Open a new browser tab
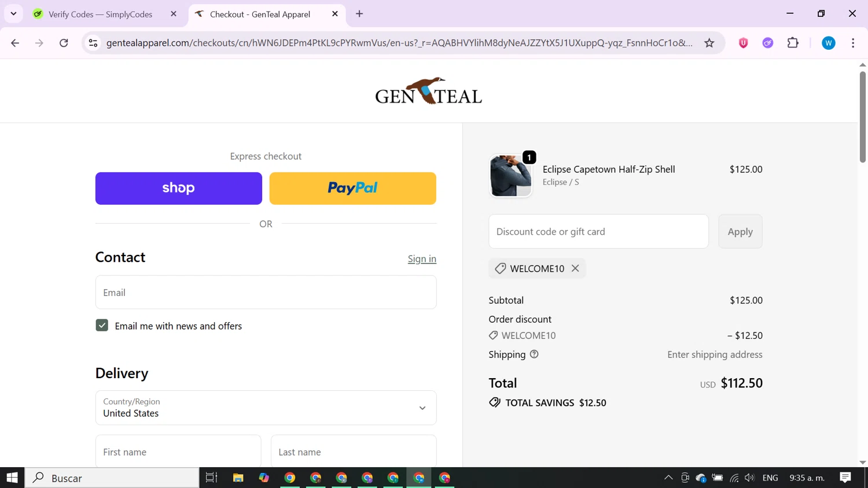This screenshot has height=488, width=868. coord(359,14)
